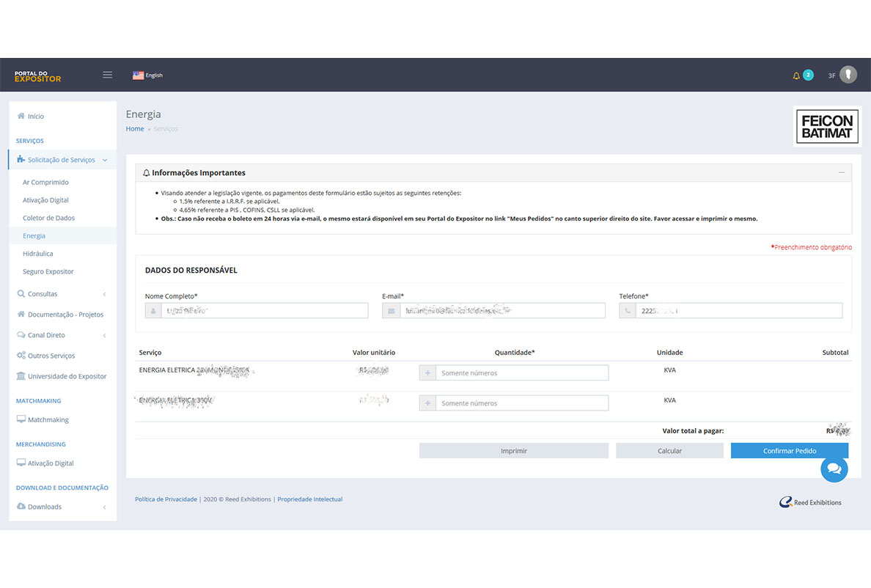This screenshot has height=588, width=871.
Task: Open Coletor de Dados service
Action: point(48,218)
